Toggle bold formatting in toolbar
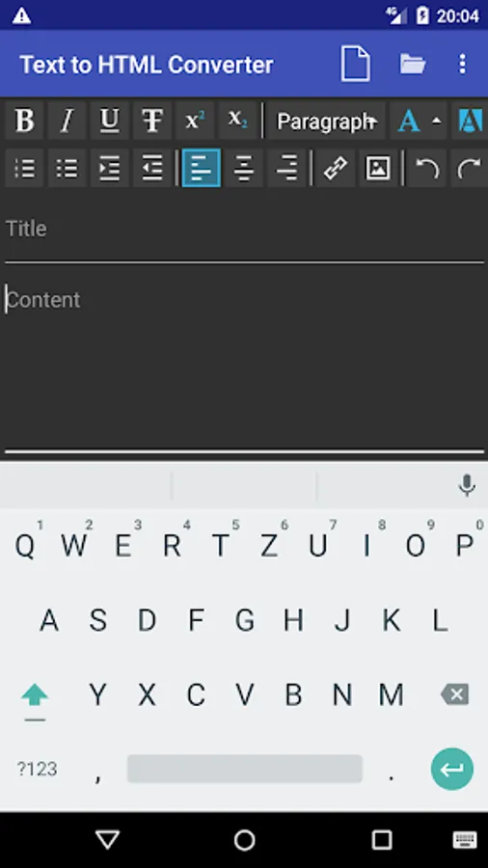The height and width of the screenshot is (868, 488). click(24, 121)
